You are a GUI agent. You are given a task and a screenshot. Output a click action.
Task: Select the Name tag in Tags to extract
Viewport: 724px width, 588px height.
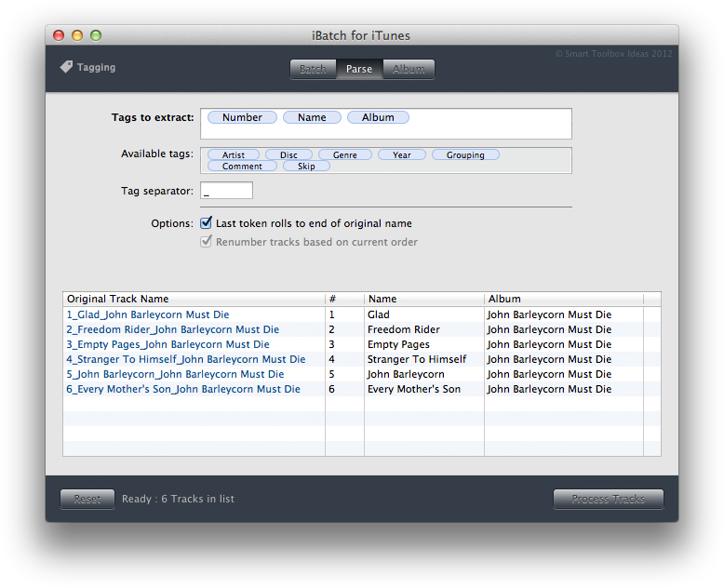[312, 117]
